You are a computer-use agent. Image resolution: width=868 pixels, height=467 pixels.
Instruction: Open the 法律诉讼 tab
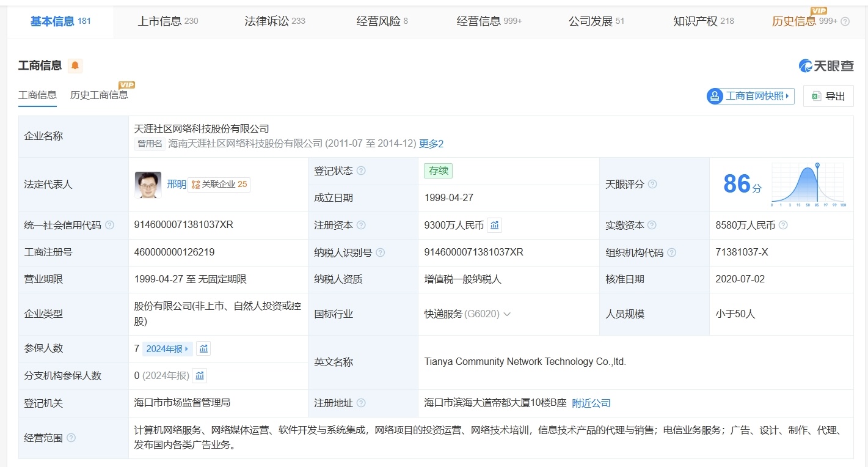275,21
